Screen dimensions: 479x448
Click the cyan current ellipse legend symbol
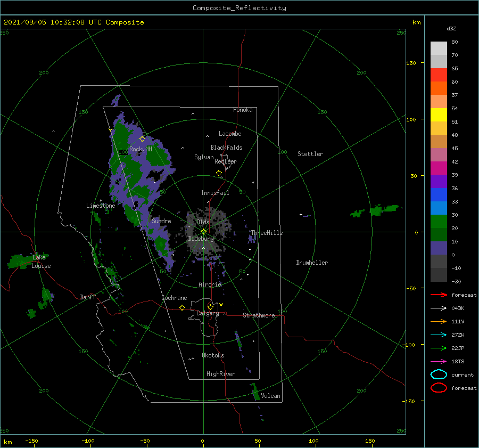[439, 374]
